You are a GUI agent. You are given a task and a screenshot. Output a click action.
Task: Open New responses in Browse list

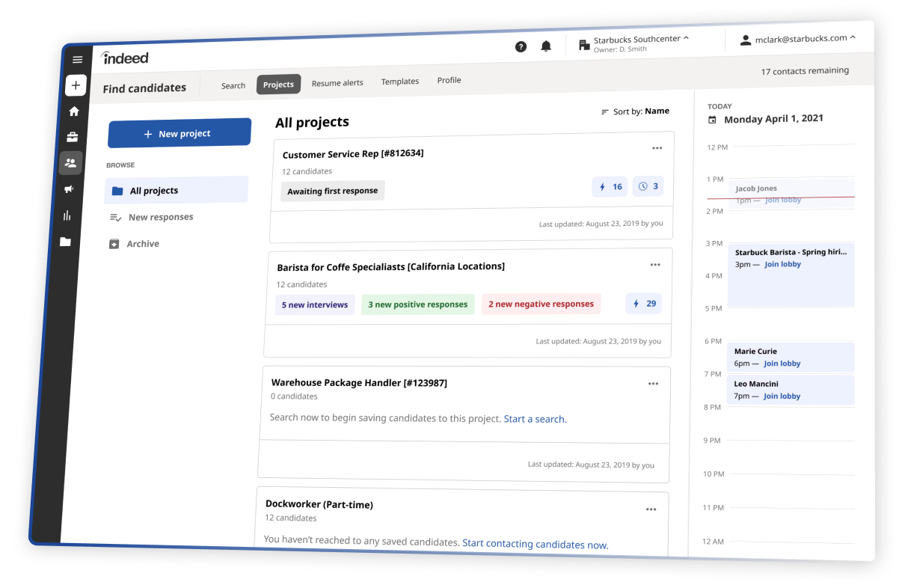pos(152,217)
